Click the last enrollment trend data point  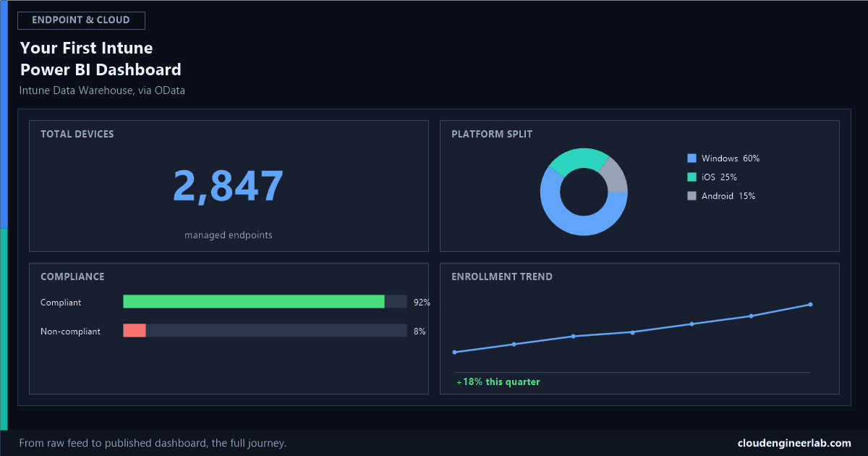(810, 304)
